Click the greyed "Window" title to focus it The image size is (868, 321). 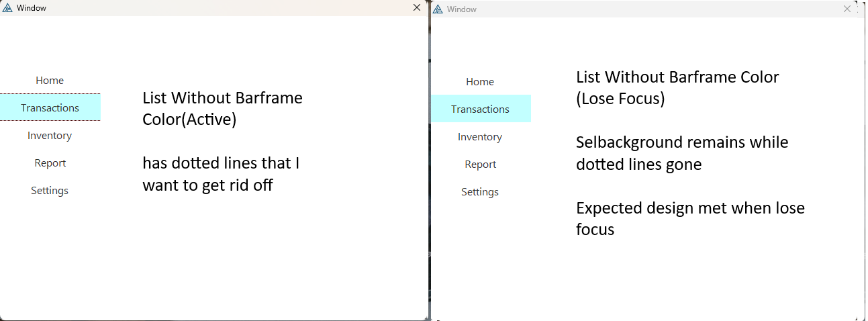coord(461,9)
